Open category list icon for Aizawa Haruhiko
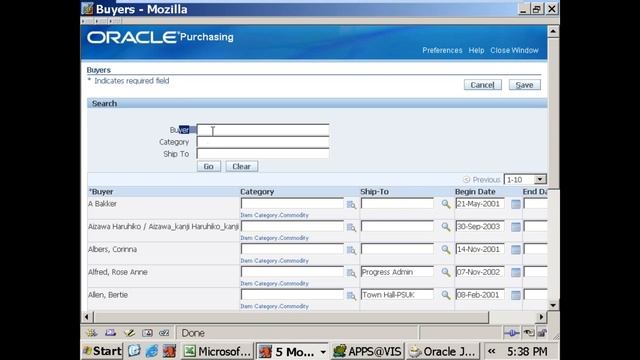640x360 pixels. coord(351,227)
